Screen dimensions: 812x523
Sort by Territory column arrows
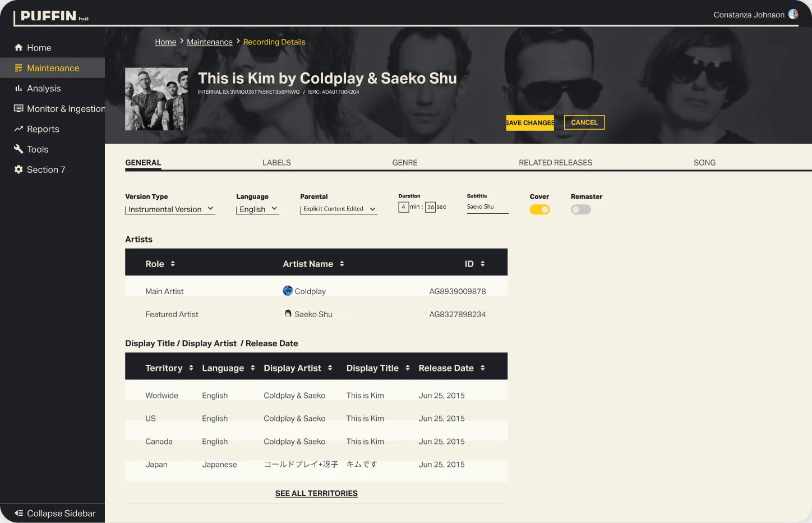coord(191,368)
